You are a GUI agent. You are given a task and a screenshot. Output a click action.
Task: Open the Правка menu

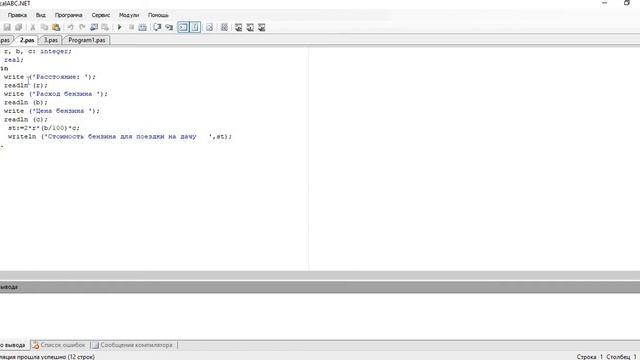(17, 15)
